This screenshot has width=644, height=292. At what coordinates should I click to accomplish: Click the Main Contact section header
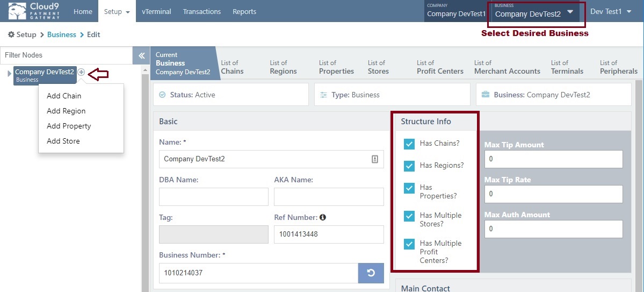425,288
